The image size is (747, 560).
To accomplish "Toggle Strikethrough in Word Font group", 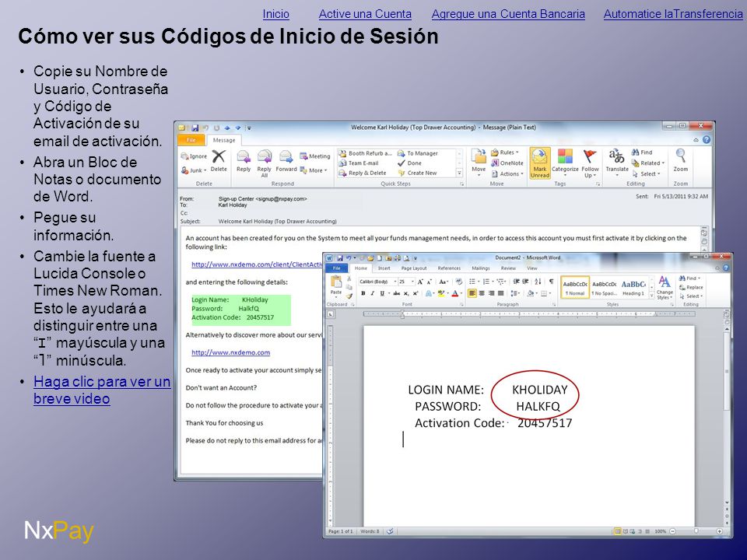I will pyautogui.click(x=396, y=293).
